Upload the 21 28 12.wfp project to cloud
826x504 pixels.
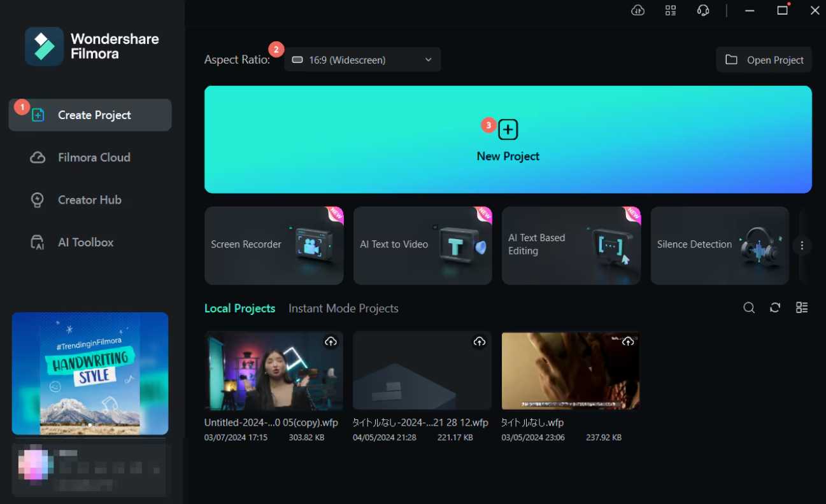(479, 342)
